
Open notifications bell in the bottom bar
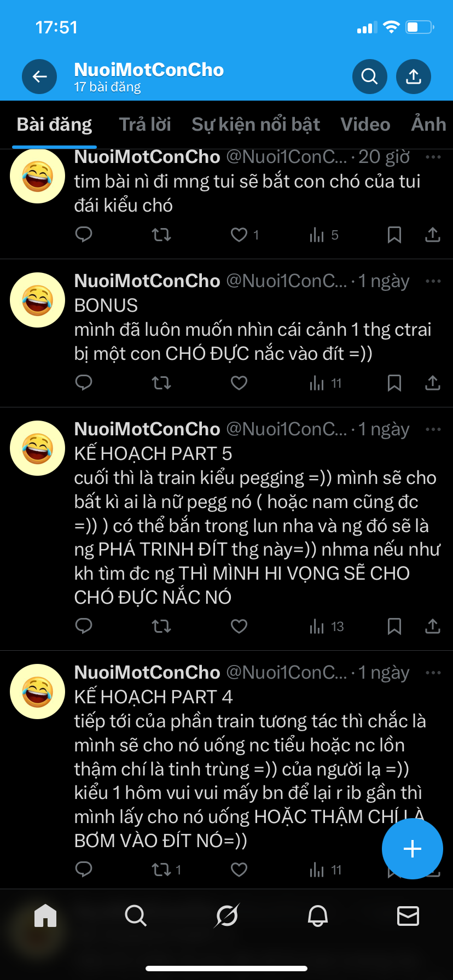318,915
